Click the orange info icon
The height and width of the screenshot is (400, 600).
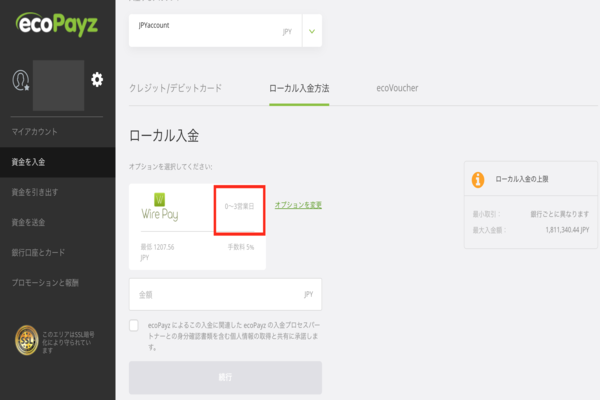click(478, 180)
